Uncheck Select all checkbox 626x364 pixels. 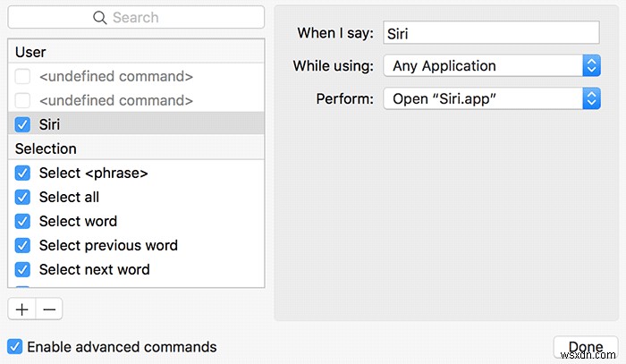pyautogui.click(x=22, y=197)
